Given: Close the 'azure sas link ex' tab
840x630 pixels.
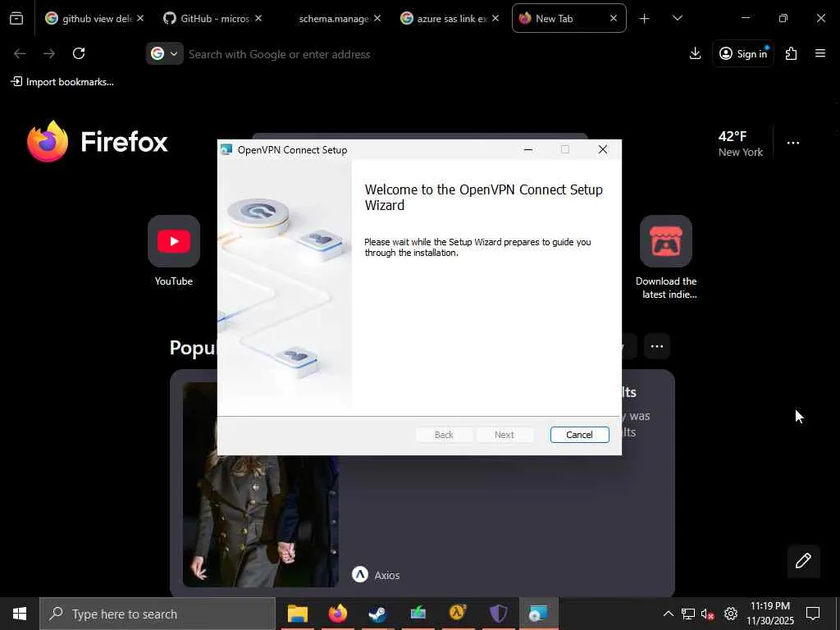Looking at the screenshot, I should (495, 18).
